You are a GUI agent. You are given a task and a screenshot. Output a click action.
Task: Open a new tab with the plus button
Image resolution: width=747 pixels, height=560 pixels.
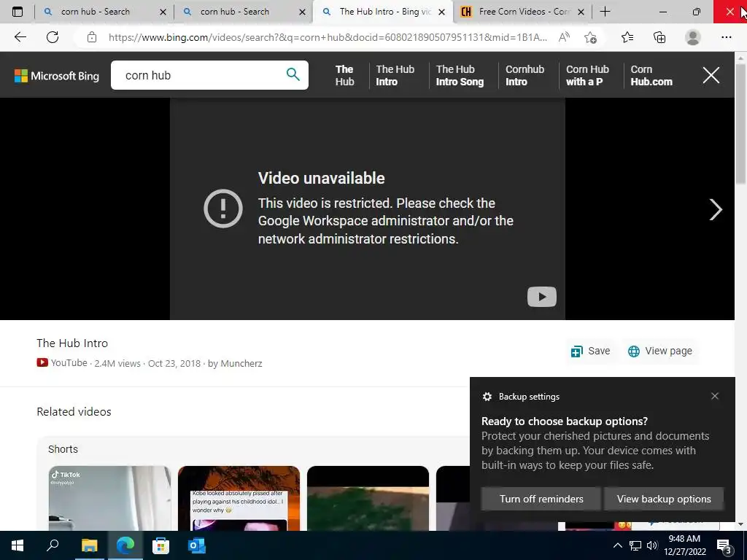click(x=605, y=12)
